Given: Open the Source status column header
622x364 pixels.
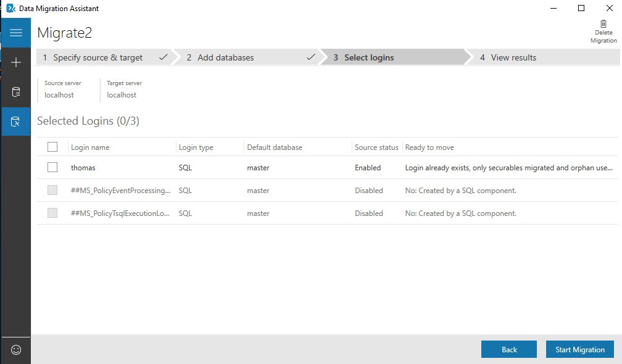Looking at the screenshot, I should tap(376, 147).
